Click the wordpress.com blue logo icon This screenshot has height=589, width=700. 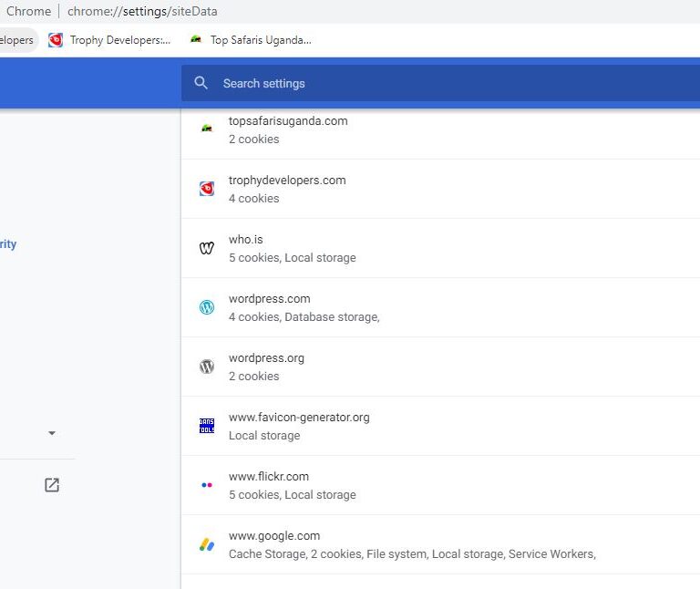pos(207,307)
